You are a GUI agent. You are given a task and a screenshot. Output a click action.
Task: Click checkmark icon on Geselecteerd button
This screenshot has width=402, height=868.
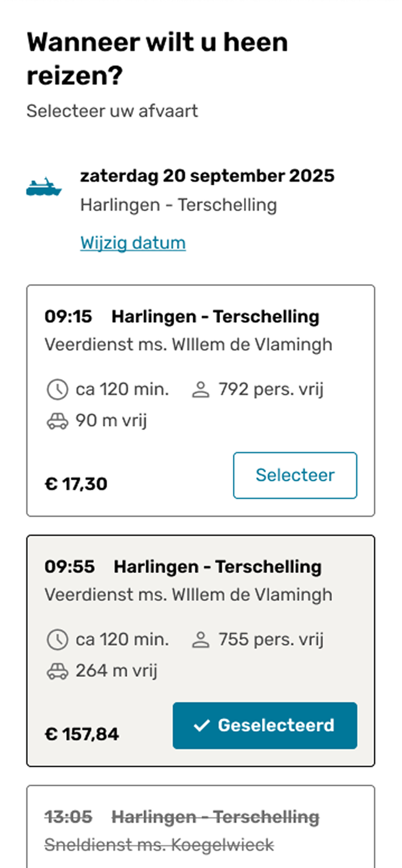(201, 725)
